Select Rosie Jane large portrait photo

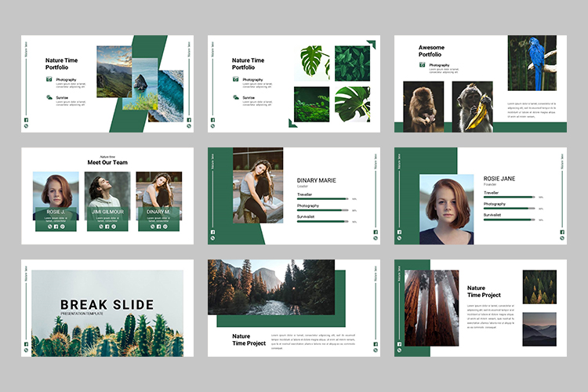(x=446, y=209)
